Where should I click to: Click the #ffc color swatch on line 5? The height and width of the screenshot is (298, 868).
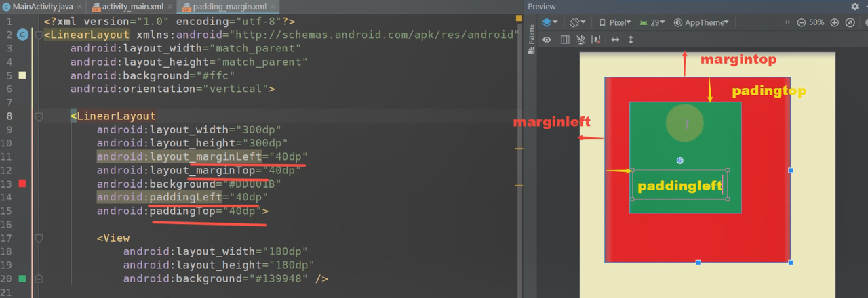click(x=22, y=75)
